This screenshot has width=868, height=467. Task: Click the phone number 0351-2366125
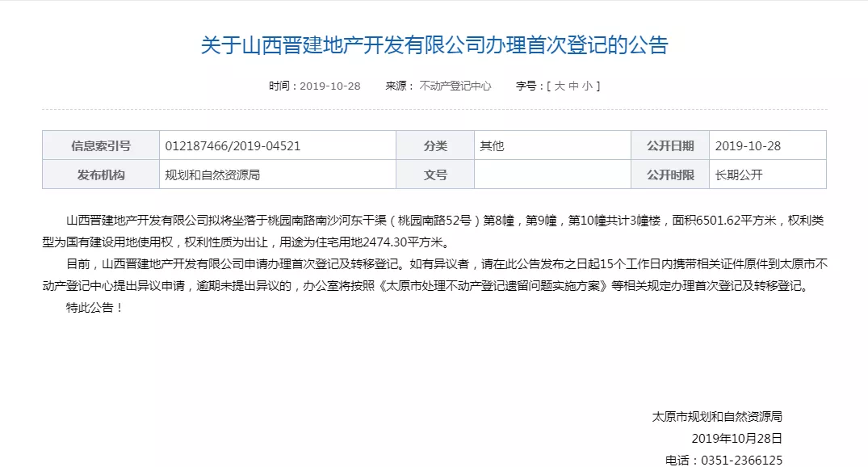pyautogui.click(x=742, y=460)
